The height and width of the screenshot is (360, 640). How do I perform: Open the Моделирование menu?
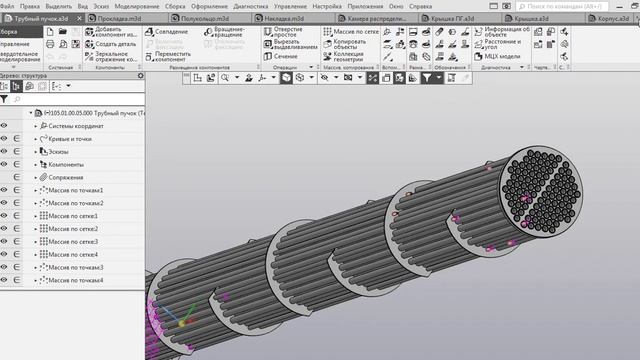click(x=137, y=6)
